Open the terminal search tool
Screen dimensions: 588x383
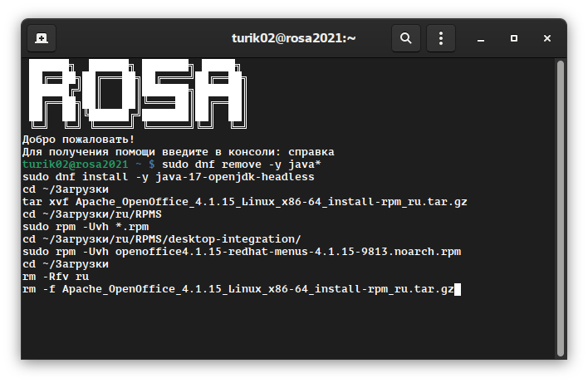(x=406, y=38)
